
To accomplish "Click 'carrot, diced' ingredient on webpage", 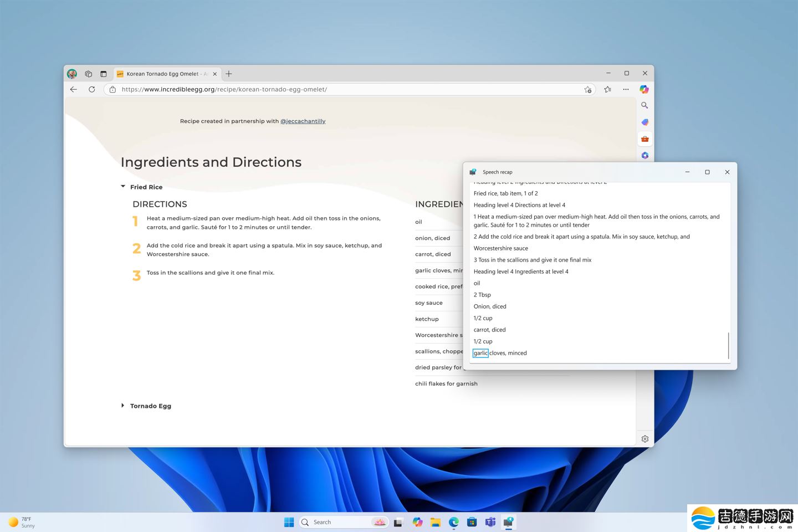I will 433,254.
